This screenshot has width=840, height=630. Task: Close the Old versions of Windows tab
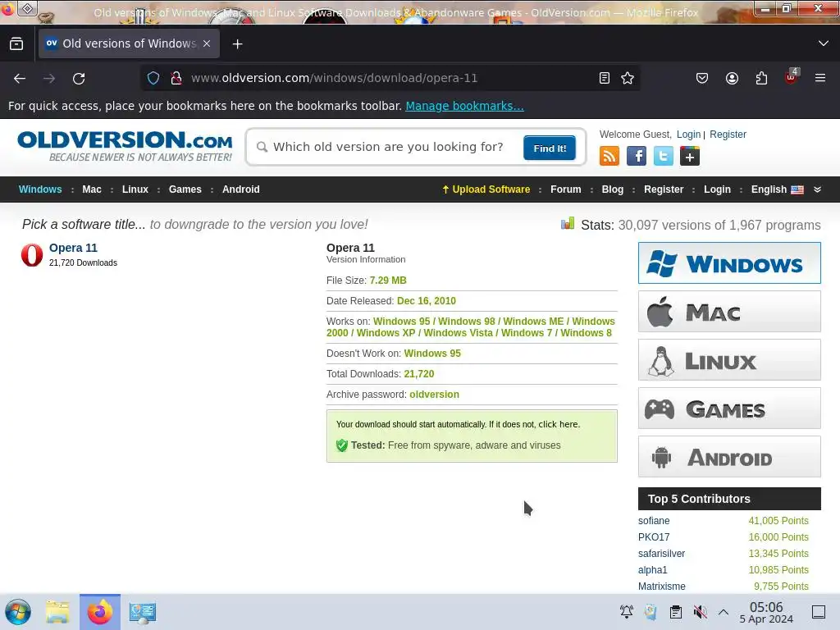[207, 43]
